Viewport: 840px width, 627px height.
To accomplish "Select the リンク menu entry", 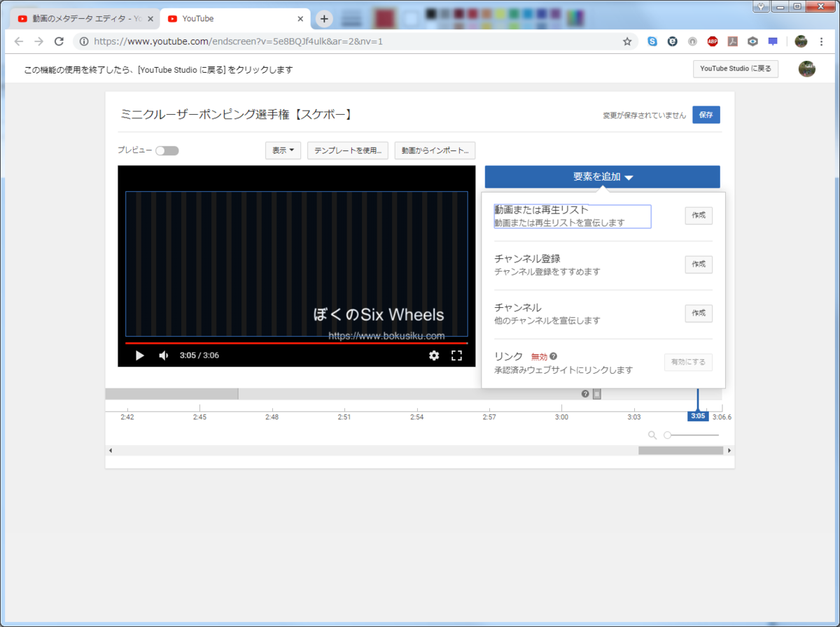I will click(563, 362).
